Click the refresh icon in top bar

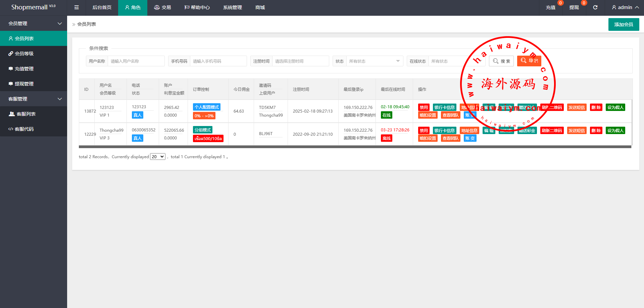(595, 7)
